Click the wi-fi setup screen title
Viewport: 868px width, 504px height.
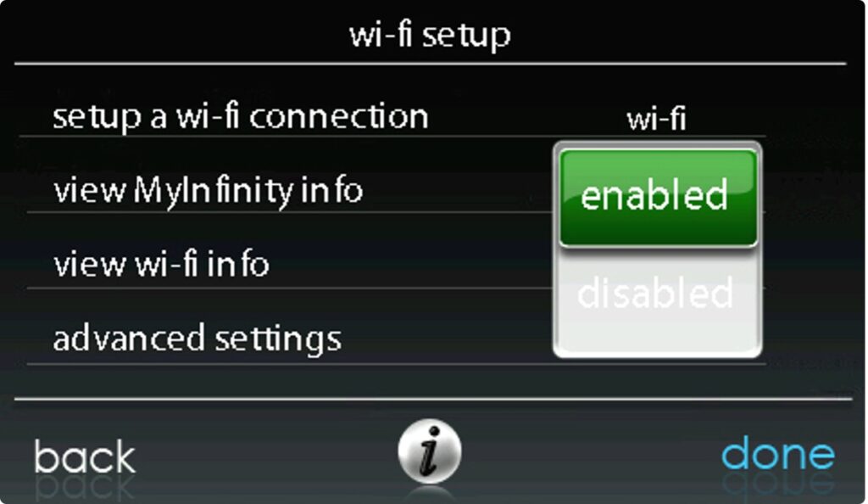(x=430, y=34)
